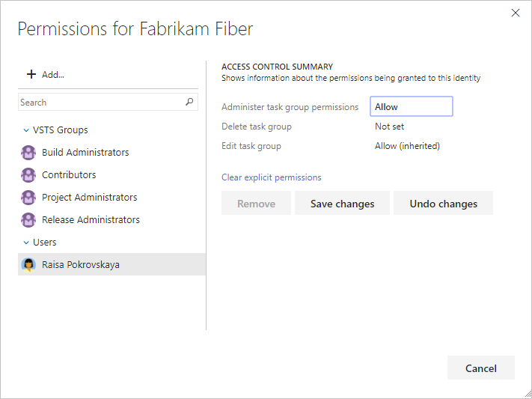The height and width of the screenshot is (399, 532).
Task: Click the plus icon next to Add
Action: (31, 74)
